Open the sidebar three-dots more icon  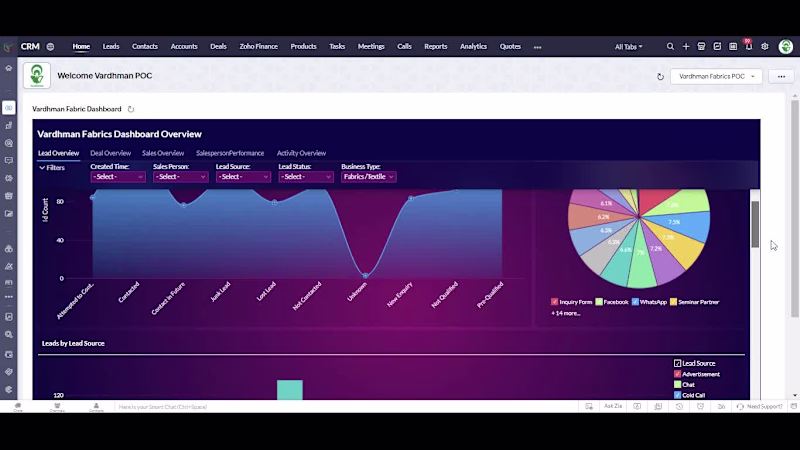click(9, 296)
